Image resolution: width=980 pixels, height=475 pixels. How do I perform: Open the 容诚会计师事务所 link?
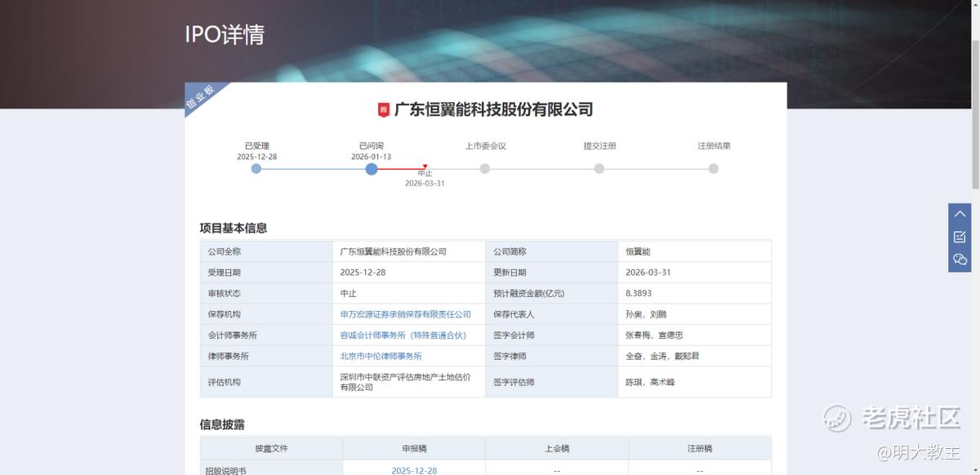click(x=403, y=335)
